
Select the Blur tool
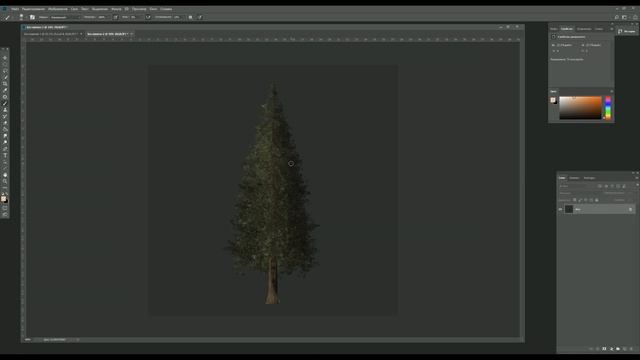(x=5, y=136)
